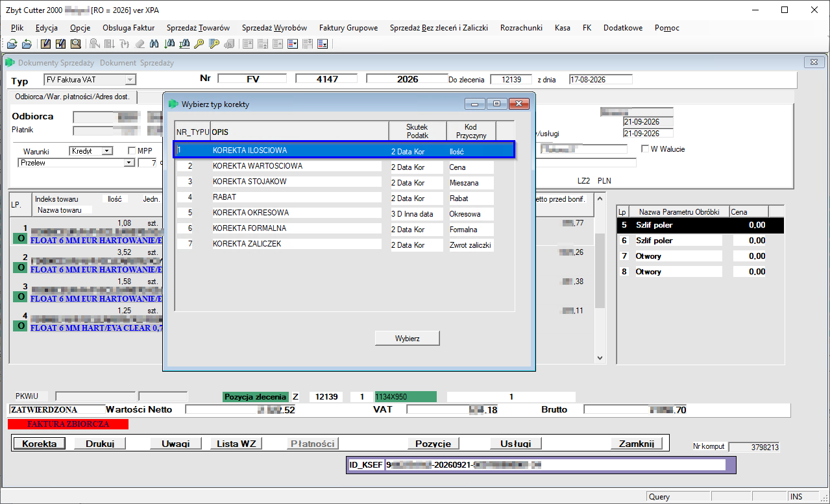The width and height of the screenshot is (830, 504).
Task: Enable the W Walucie checkbox
Action: (645, 149)
